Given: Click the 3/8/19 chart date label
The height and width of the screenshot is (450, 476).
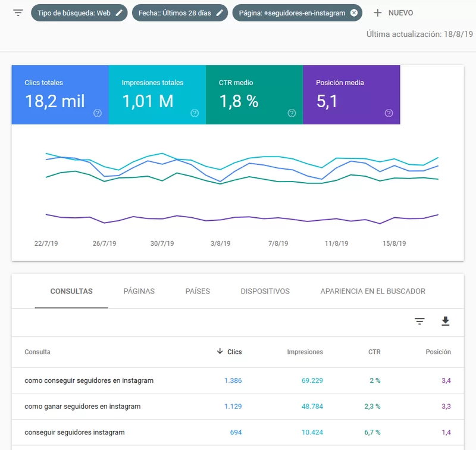Looking at the screenshot, I should [x=220, y=243].
